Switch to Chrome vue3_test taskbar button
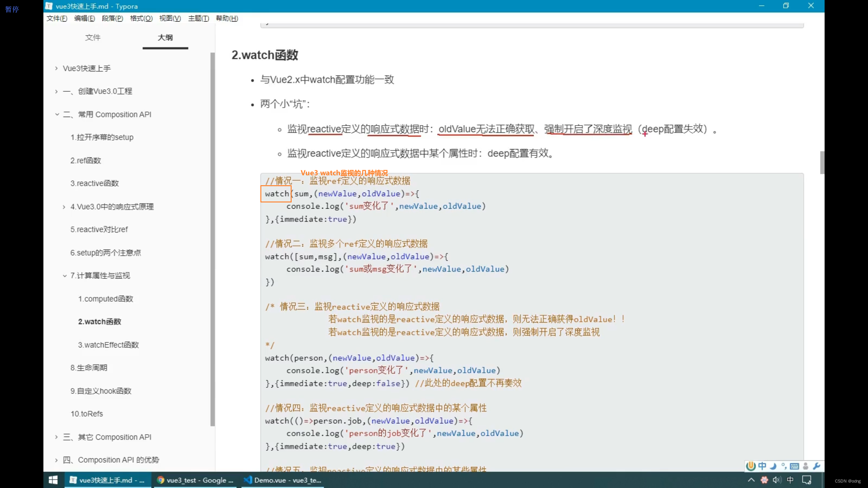This screenshot has width=868, height=488. [195, 480]
